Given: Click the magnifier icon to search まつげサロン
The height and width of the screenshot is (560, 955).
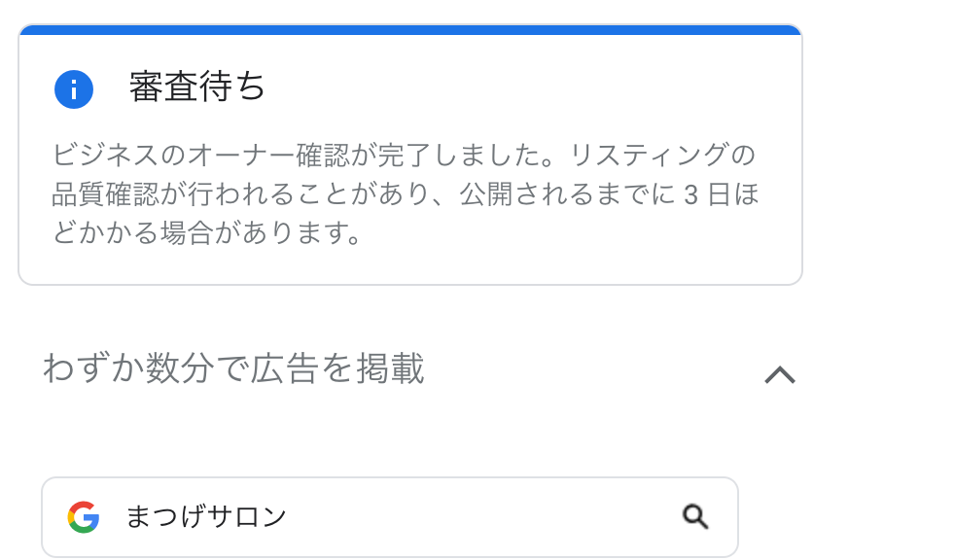Looking at the screenshot, I should pyautogui.click(x=696, y=516).
